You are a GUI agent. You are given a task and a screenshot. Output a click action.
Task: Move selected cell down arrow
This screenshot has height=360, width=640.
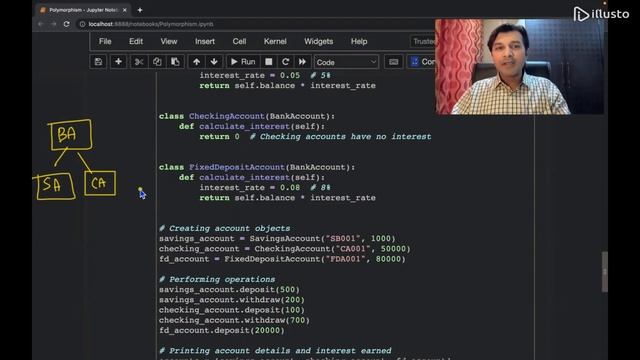[x=214, y=62]
